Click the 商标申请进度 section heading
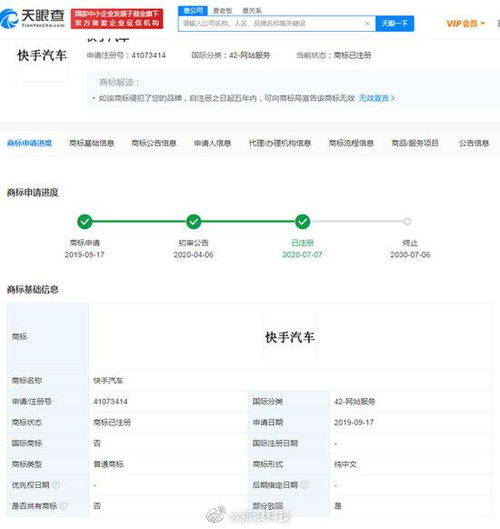 click(33, 193)
